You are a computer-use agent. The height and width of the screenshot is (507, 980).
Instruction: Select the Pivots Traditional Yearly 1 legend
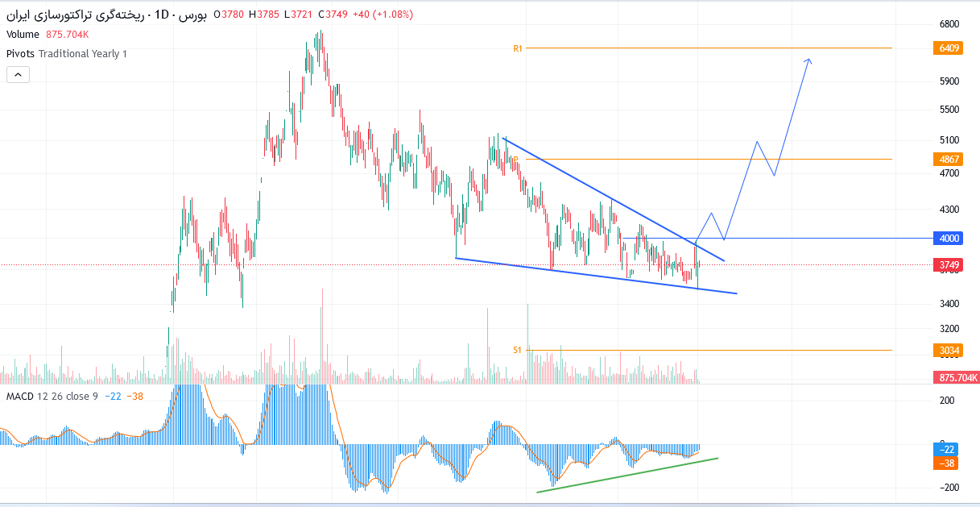pyautogui.click(x=67, y=54)
